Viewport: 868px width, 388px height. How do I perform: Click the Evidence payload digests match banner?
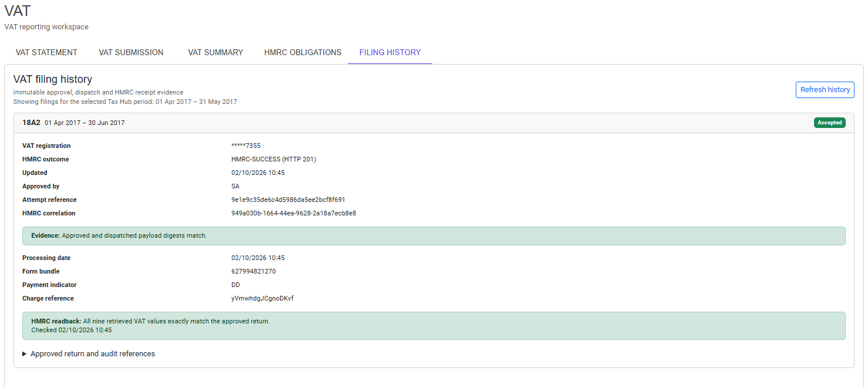[433, 236]
